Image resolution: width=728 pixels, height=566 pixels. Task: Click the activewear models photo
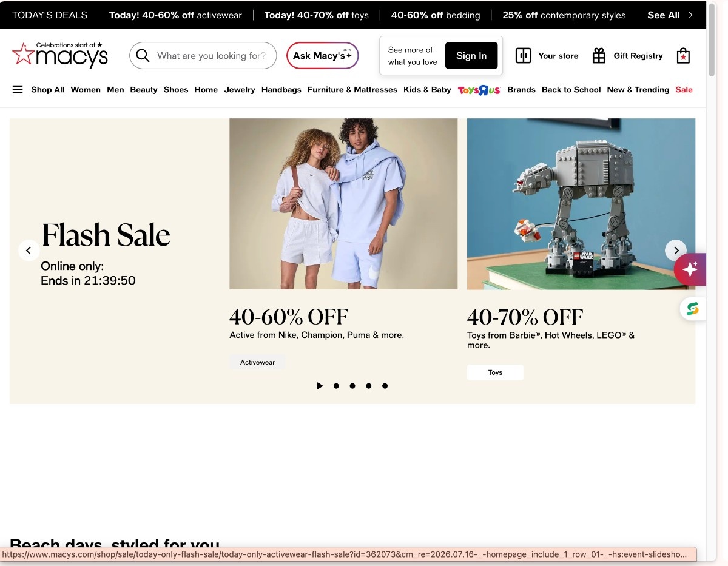[x=343, y=204]
